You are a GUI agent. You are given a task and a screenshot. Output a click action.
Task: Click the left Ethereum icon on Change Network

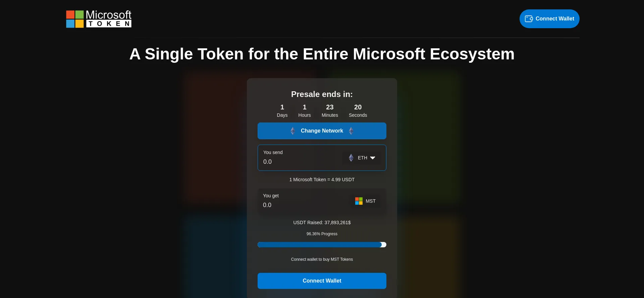(292, 131)
